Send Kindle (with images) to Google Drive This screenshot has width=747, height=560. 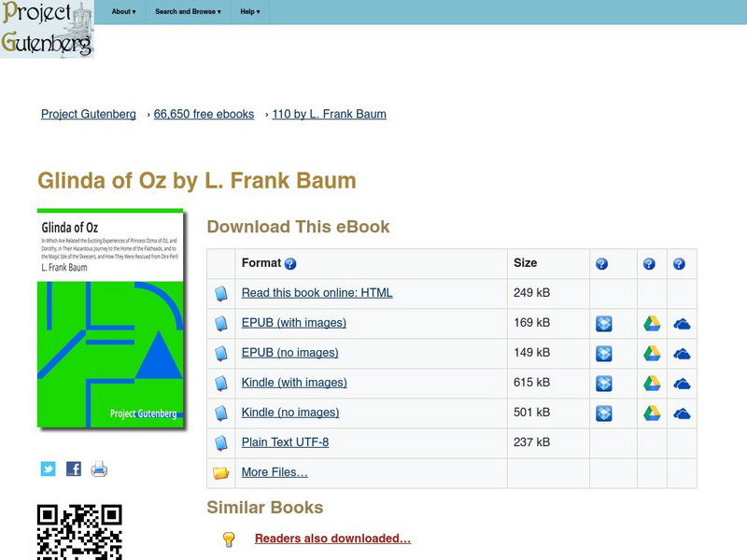tap(652, 384)
